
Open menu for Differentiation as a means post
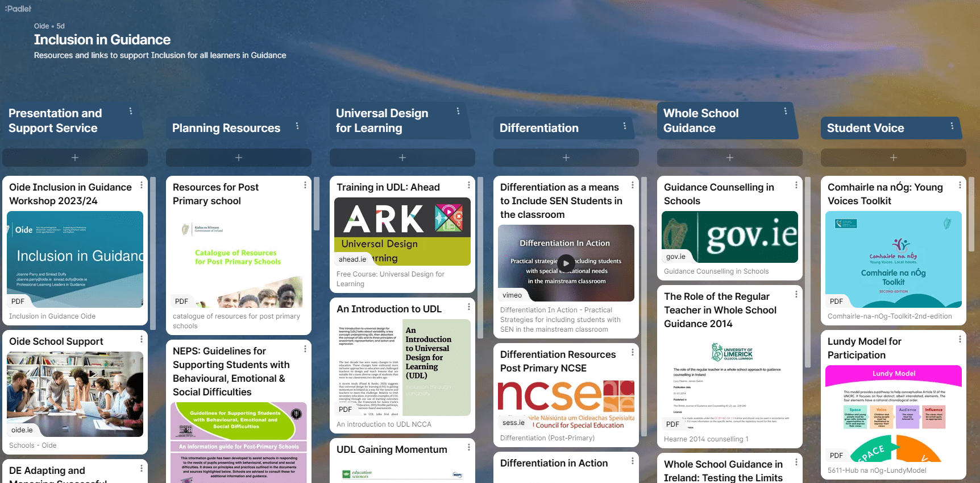(633, 185)
